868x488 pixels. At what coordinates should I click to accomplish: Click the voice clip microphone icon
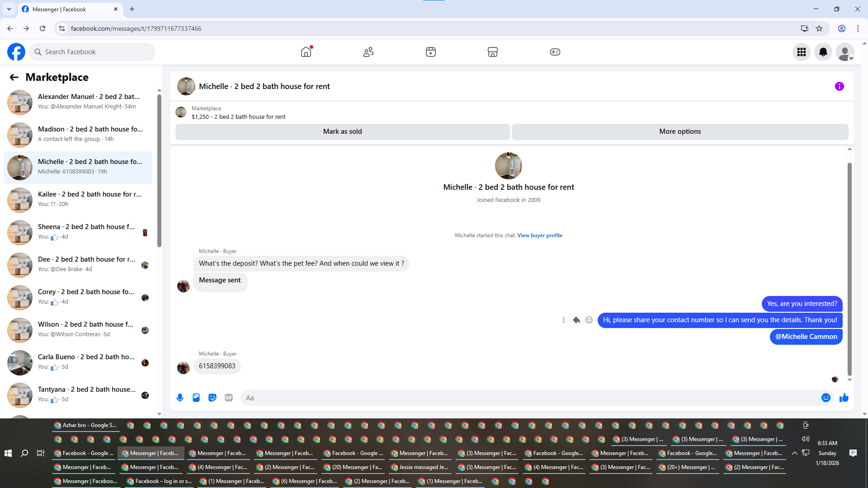click(180, 398)
